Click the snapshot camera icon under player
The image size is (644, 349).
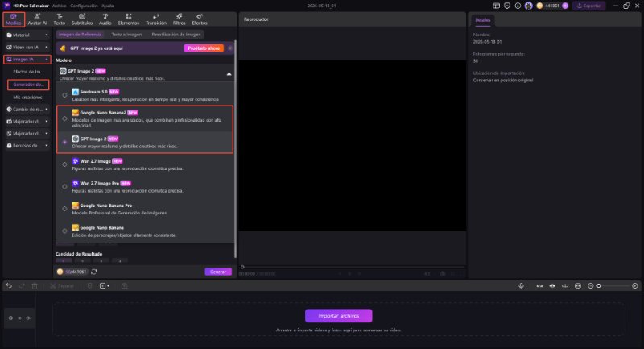443,274
